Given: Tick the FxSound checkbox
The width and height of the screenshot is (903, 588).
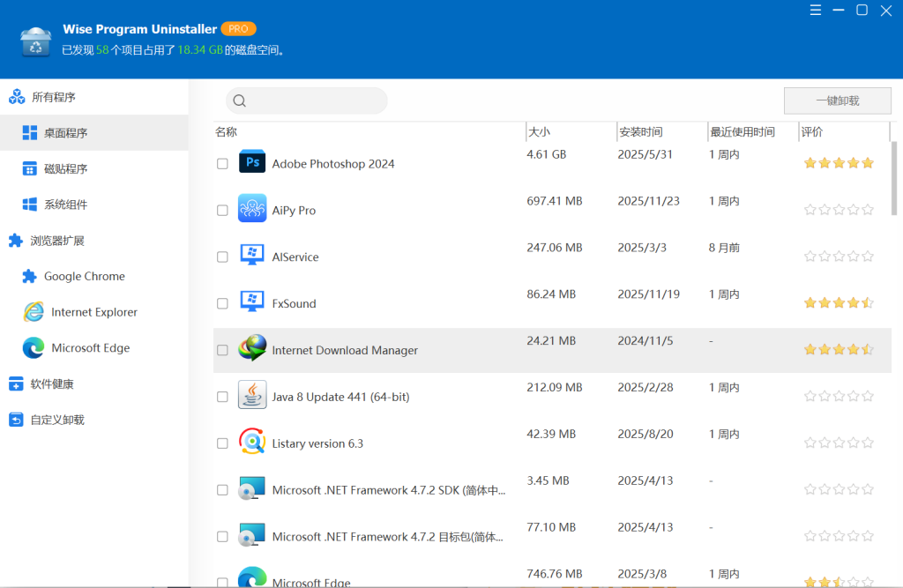Looking at the screenshot, I should point(222,303).
